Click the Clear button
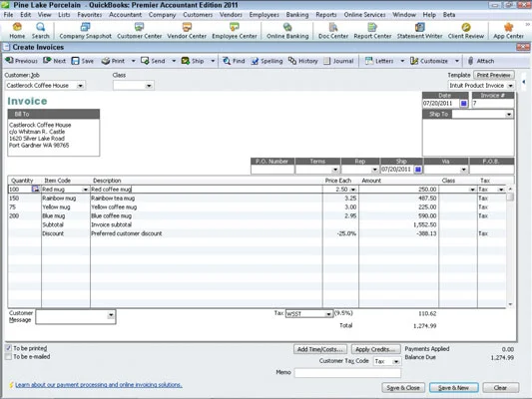 click(500, 388)
